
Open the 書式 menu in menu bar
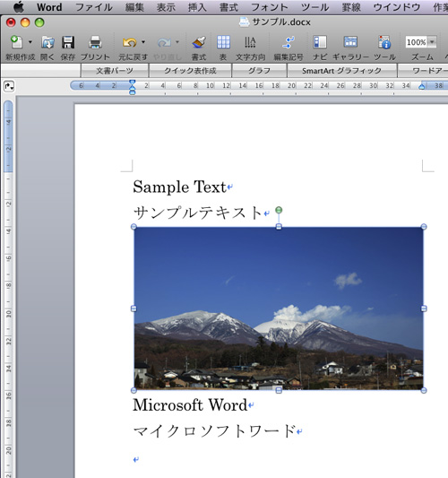point(228,7)
